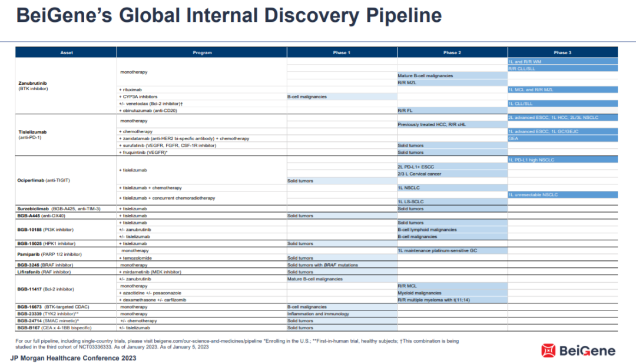The height and width of the screenshot is (364, 636).
Task: Select "Mature B-cell malignancies" in the BGB-11417 zanubrutinib row
Action: (342, 279)
